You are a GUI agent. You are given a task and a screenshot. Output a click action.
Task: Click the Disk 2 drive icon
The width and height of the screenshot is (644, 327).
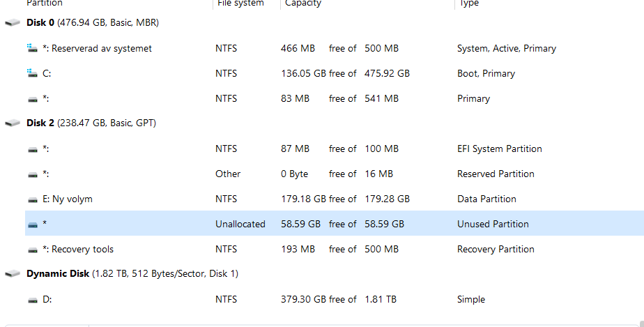pos(13,123)
